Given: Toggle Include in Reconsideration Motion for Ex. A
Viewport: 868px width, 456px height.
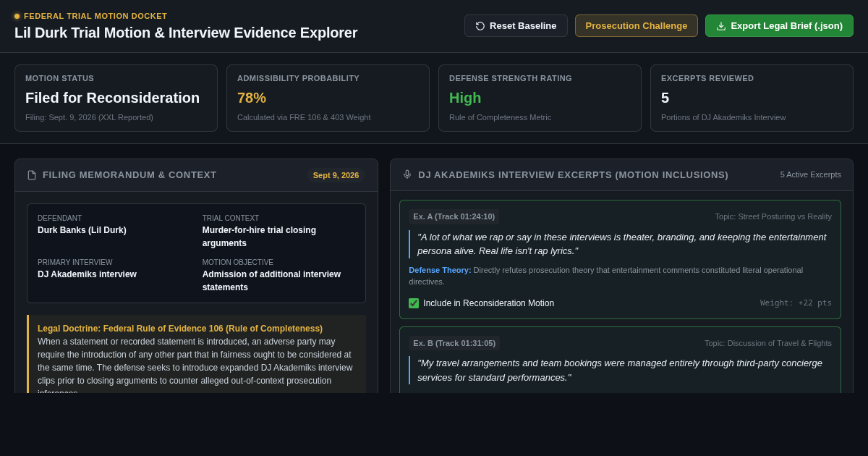Looking at the screenshot, I should (x=414, y=303).
